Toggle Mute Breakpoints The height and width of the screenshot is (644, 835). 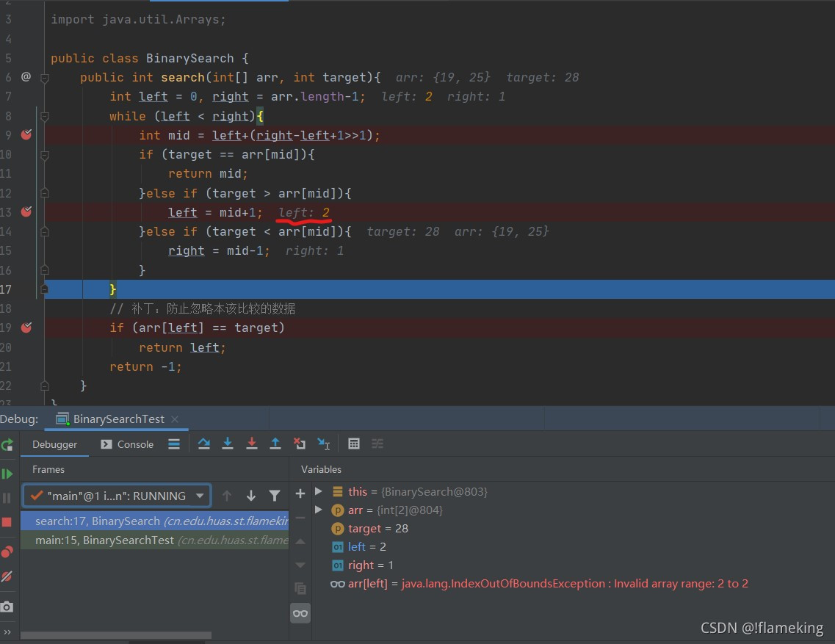point(7,576)
